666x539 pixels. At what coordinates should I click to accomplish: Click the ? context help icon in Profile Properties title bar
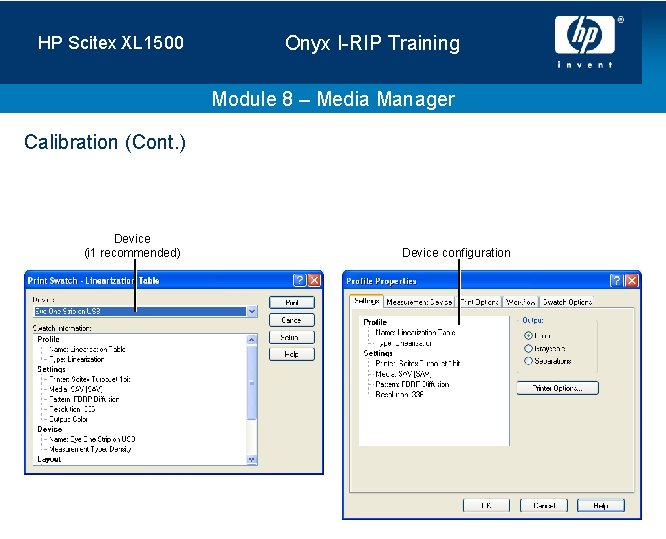pos(616,281)
